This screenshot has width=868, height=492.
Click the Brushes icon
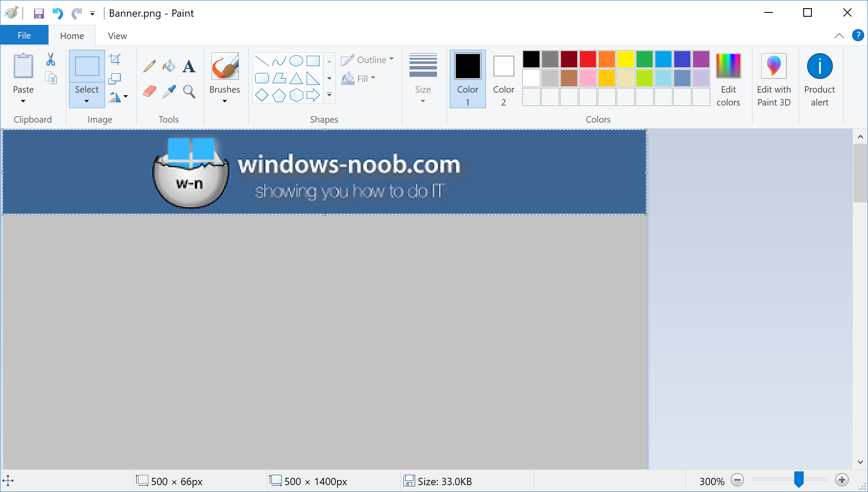[x=225, y=66]
